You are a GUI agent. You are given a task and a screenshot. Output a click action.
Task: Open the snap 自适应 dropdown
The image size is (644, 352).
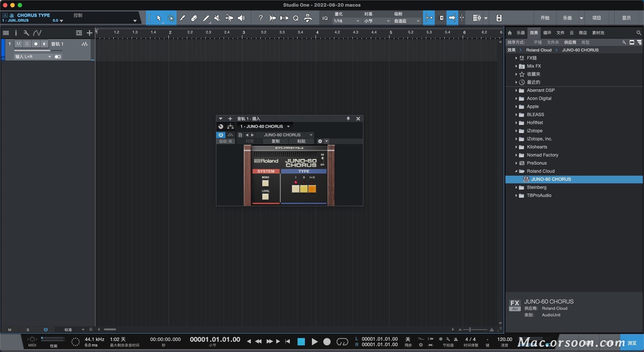coord(407,21)
